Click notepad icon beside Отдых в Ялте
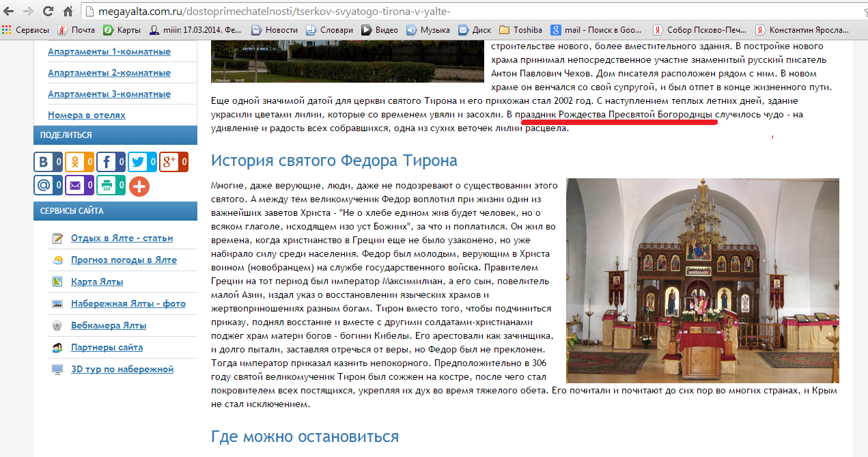The width and height of the screenshot is (868, 457). click(x=58, y=238)
